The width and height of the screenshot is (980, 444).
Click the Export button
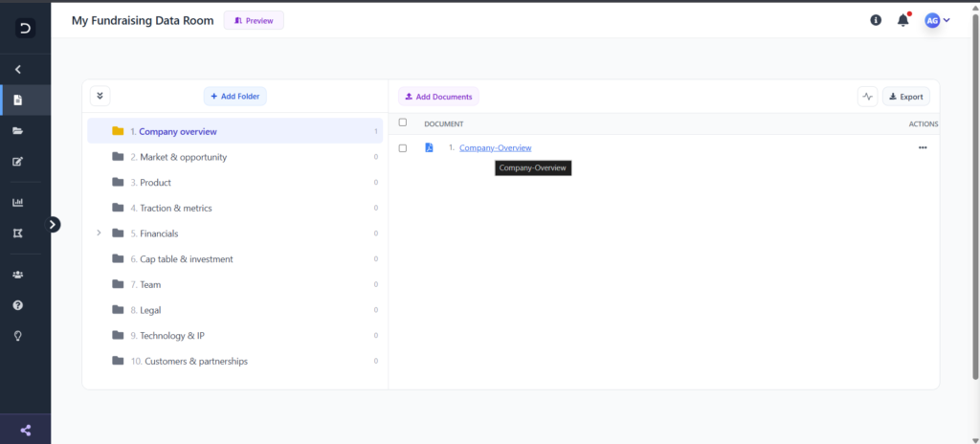click(906, 97)
